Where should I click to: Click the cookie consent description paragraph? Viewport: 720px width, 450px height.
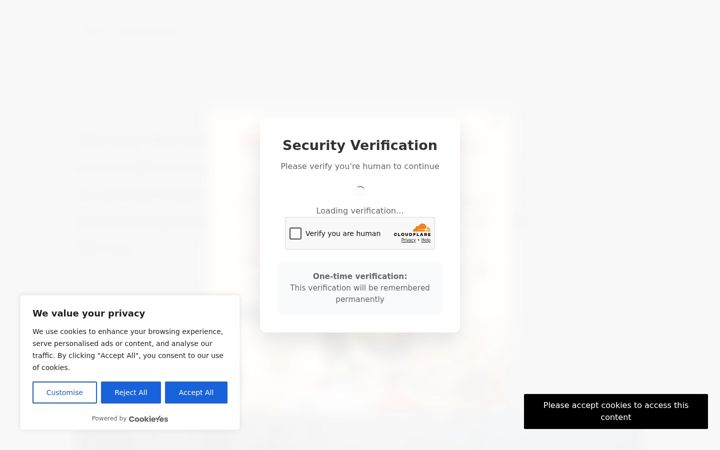point(128,349)
